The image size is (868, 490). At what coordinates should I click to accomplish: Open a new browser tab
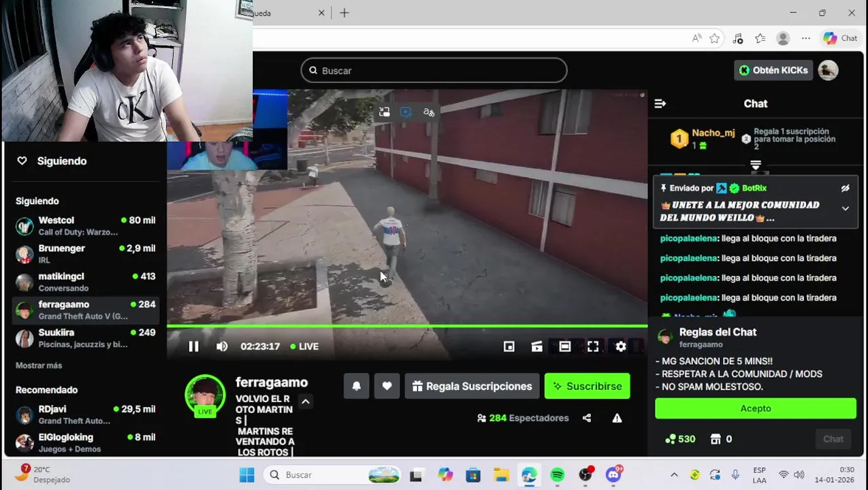pos(344,13)
